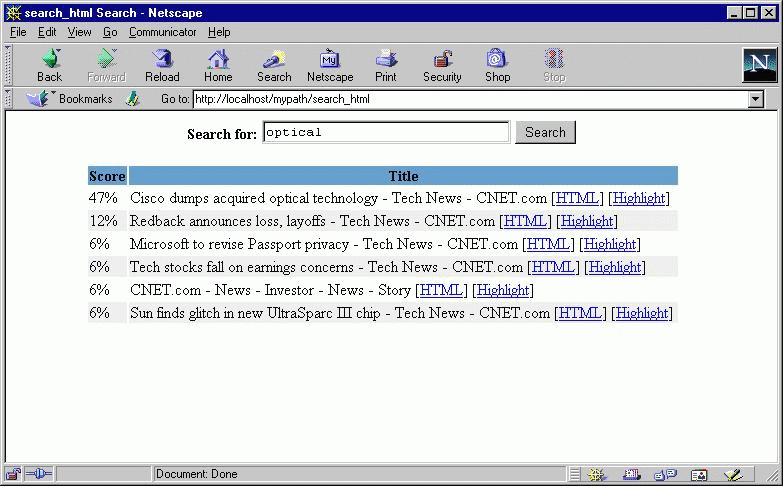
Task: Toggle the online/offline connection icon
Action: tap(38, 474)
